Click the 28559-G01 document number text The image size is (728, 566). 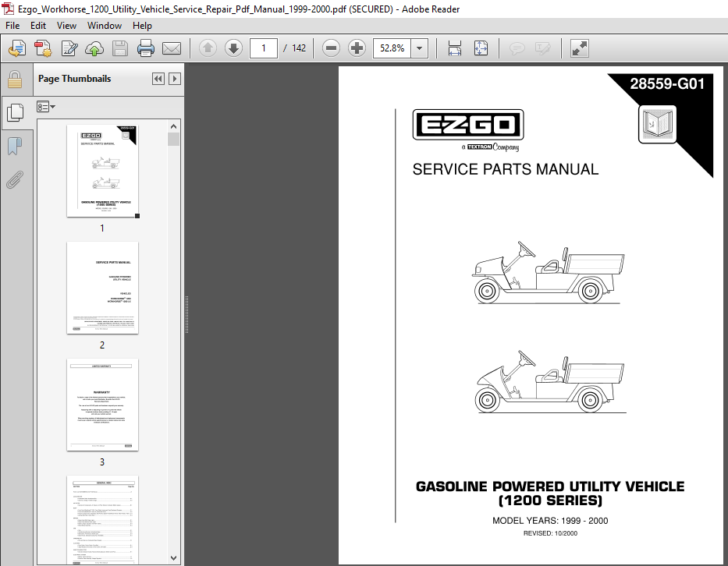click(x=667, y=84)
